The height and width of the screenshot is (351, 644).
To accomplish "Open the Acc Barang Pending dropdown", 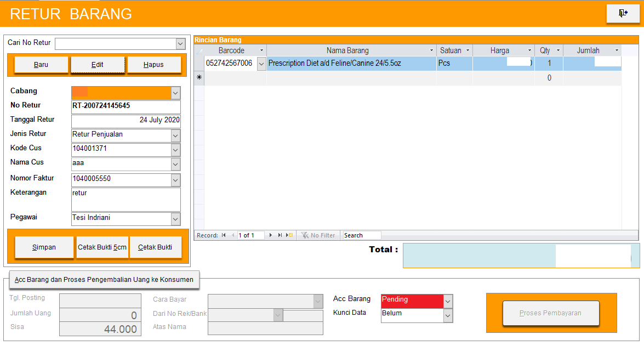I will [448, 301].
